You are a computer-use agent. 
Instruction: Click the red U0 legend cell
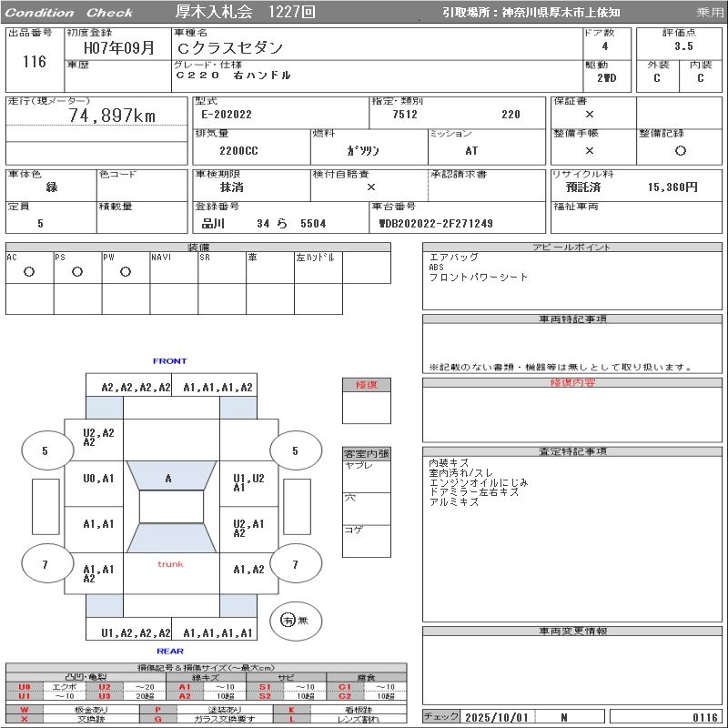coord(25,687)
